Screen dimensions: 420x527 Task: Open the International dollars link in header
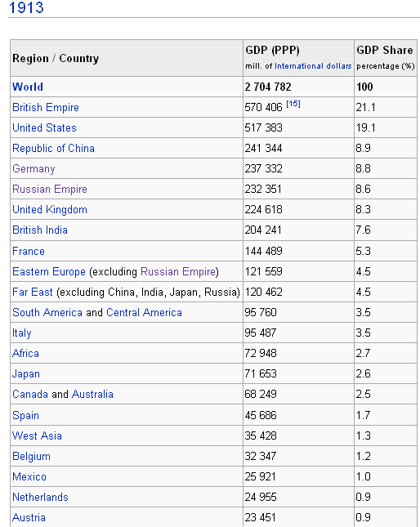(x=313, y=66)
